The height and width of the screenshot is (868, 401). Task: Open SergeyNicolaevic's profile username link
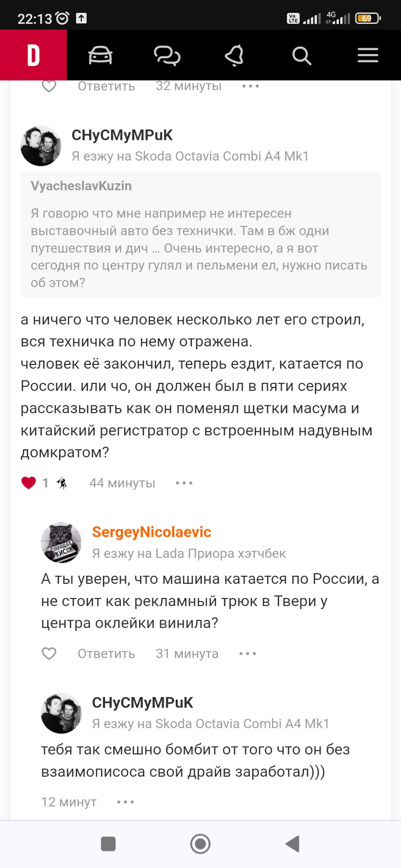pyautogui.click(x=151, y=532)
